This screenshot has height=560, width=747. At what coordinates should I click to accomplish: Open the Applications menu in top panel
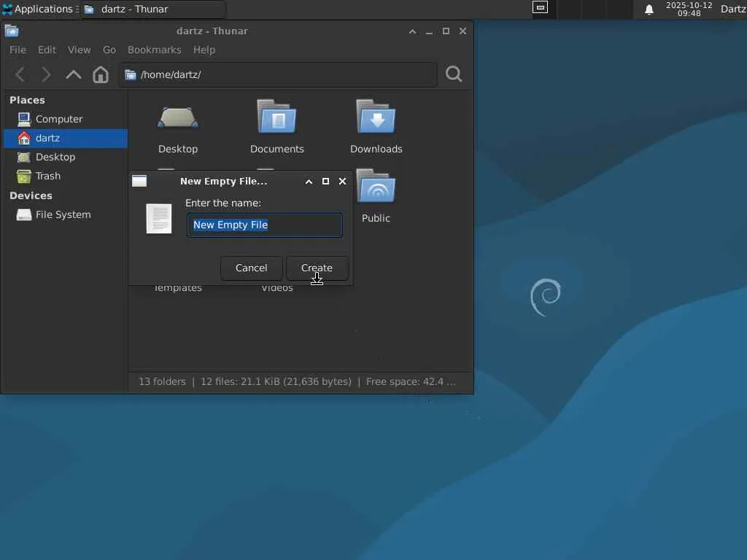(x=40, y=9)
